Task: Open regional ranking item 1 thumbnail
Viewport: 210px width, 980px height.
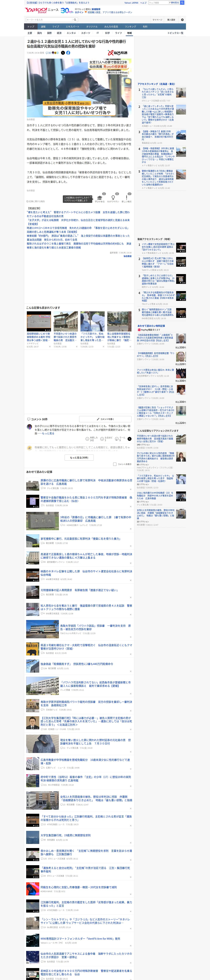Action: [x=181, y=92]
